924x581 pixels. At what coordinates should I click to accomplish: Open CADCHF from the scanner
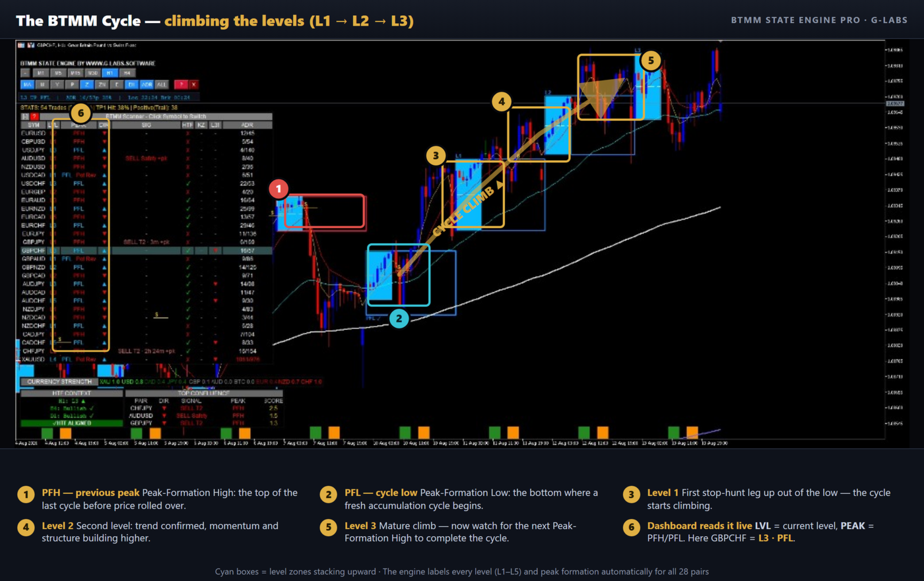coord(33,343)
